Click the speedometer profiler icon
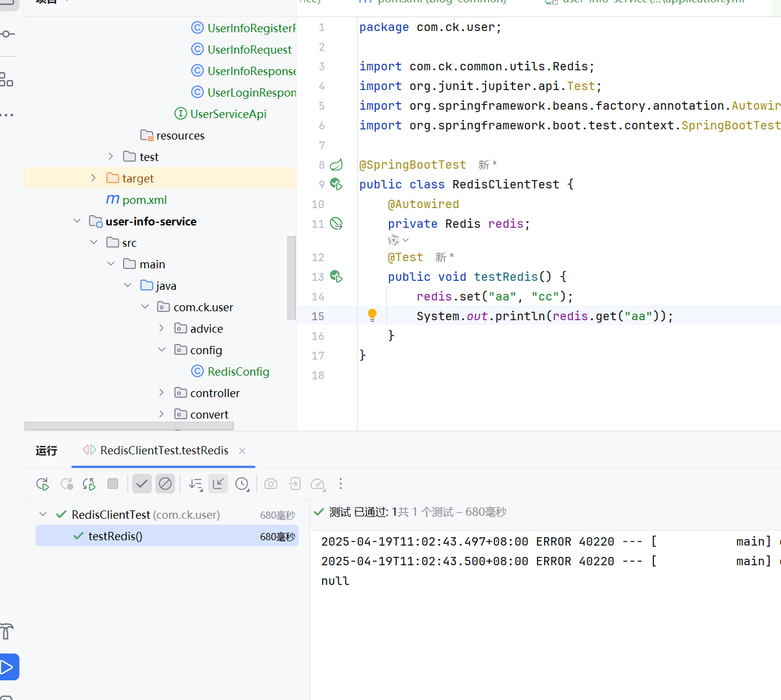This screenshot has height=700, width=781. point(317,484)
